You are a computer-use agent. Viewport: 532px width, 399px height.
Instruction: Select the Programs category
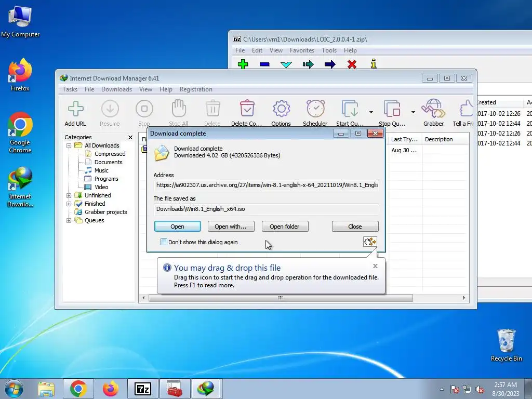point(106,179)
